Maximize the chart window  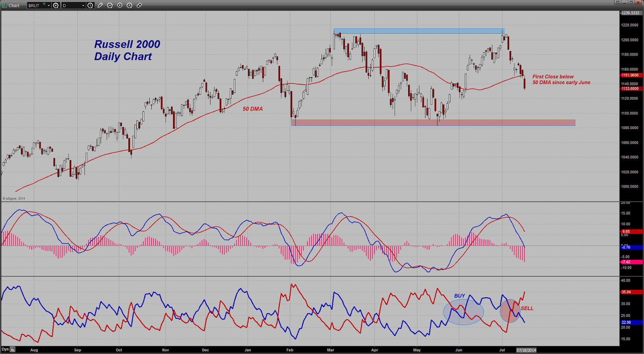coord(631,2)
